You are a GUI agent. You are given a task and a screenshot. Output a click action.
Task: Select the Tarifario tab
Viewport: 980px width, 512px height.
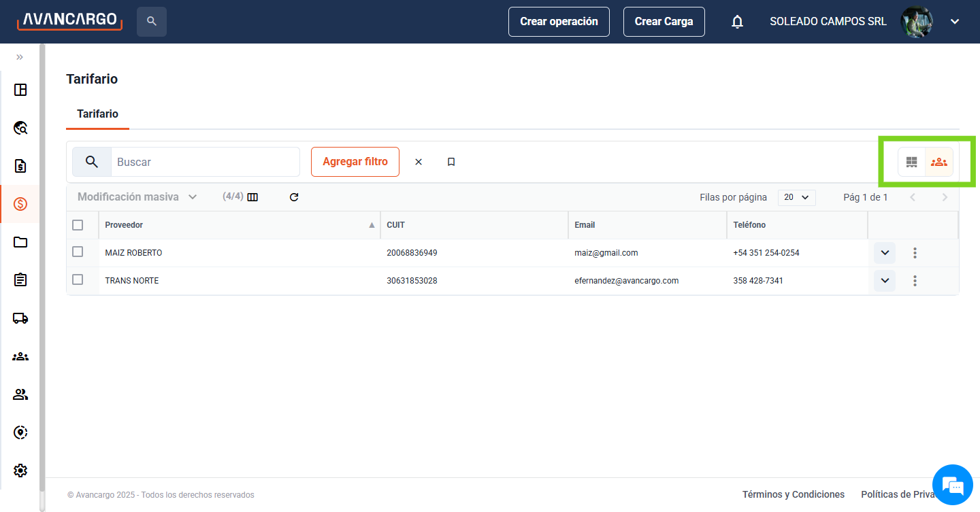click(x=97, y=114)
